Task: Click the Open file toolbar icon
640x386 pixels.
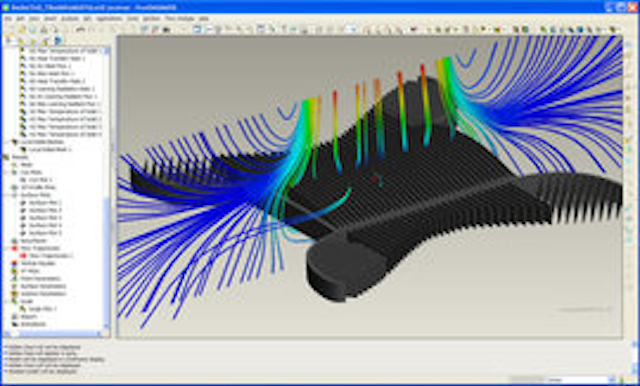Action: pos(22,29)
